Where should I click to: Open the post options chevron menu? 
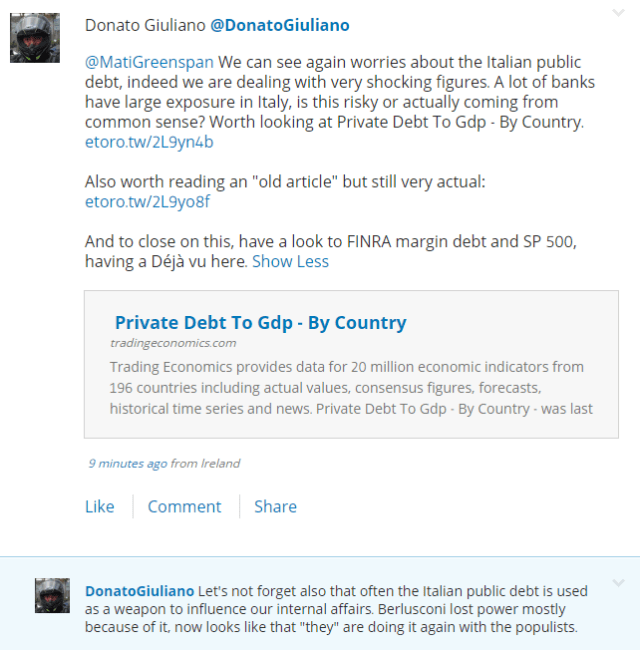coord(618,13)
